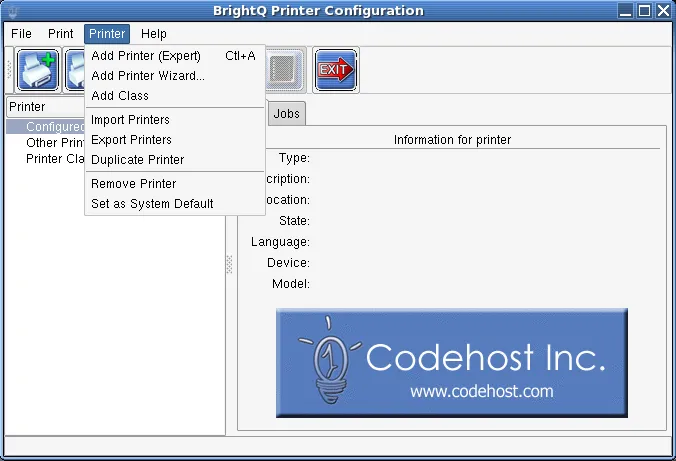Select Remove Printer menu entry

(175, 184)
